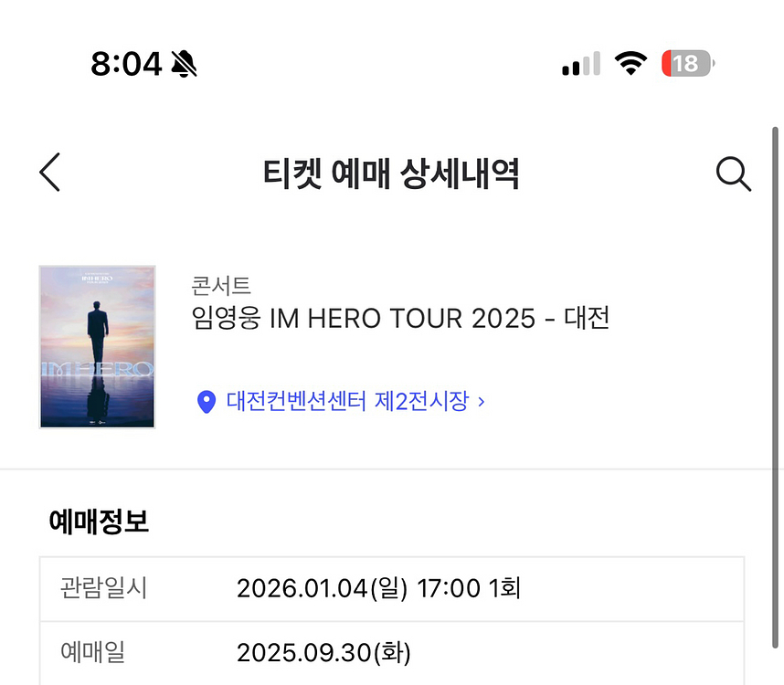Tap the battery indicator showing 18
This screenshot has width=784, height=685.
pyautogui.click(x=687, y=63)
